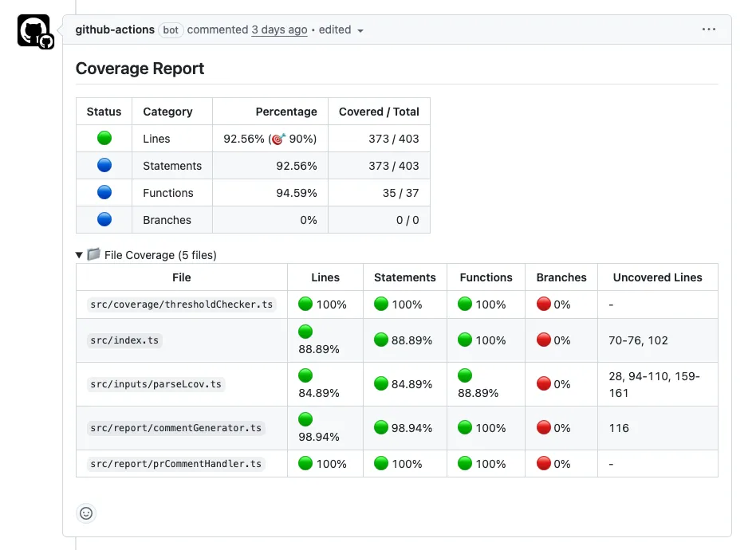Click the bot label badge
Screen dimensions: 756x550
pyautogui.click(x=171, y=30)
